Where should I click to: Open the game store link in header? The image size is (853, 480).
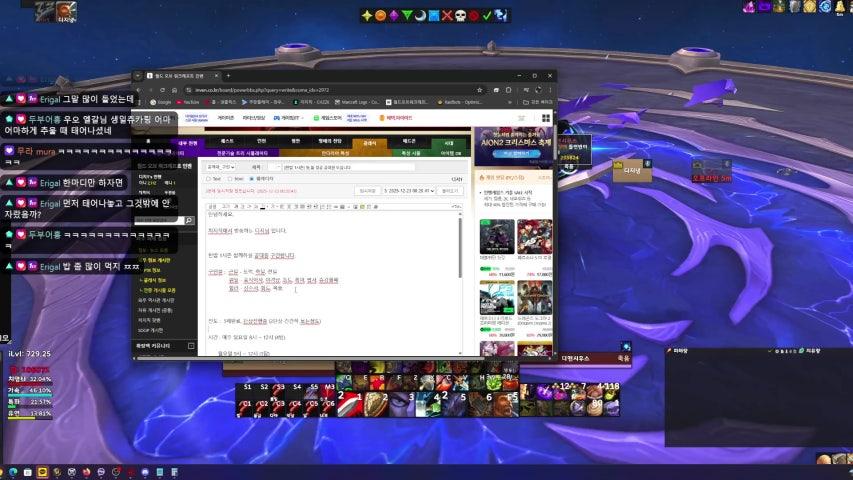pyautogui.click(x=327, y=118)
